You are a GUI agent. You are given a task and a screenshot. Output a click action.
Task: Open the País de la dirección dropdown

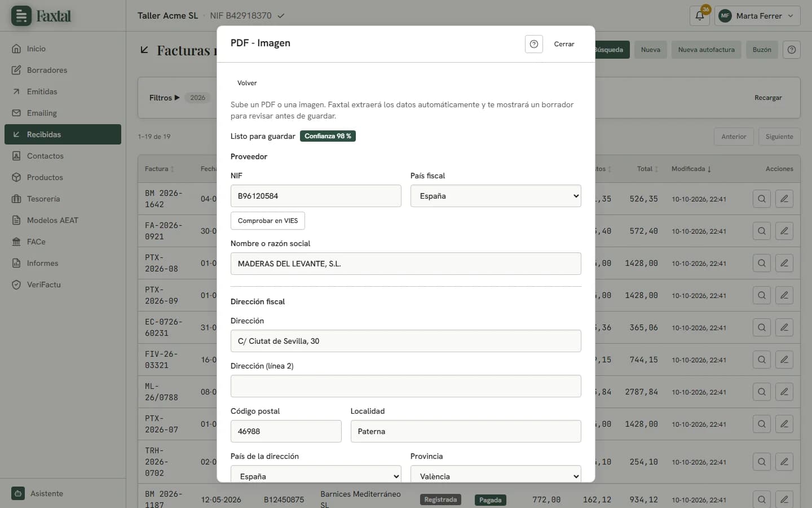coord(316,474)
